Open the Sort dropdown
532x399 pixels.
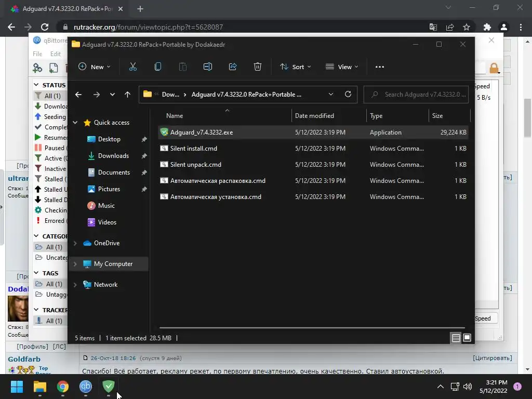tap(296, 67)
